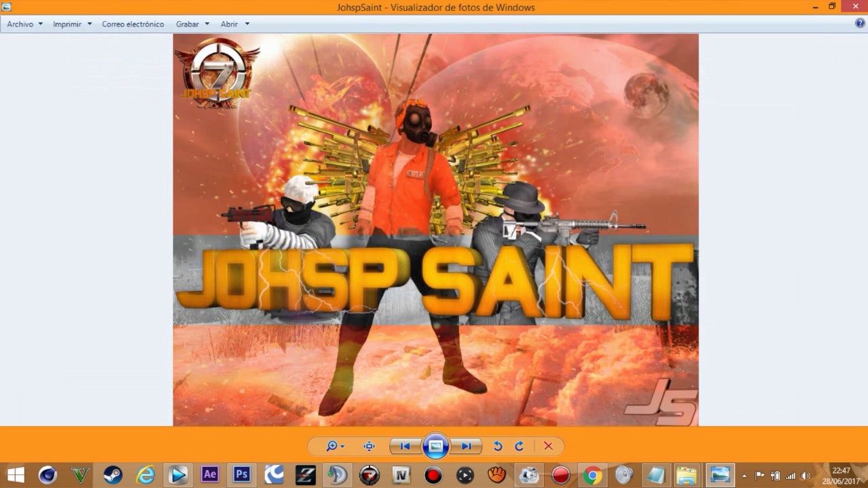
Task: Show hidden system tray icons
Action: click(745, 475)
